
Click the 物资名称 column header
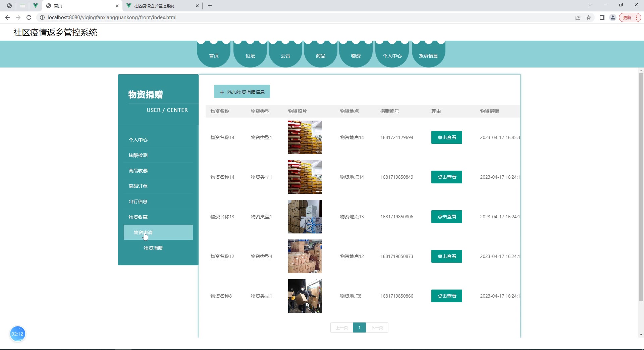220,111
